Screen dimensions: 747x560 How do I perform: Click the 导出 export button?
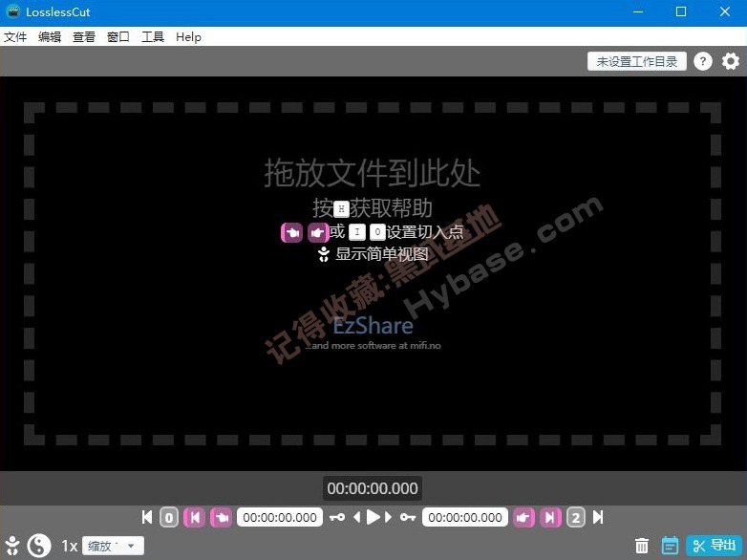pos(715,546)
